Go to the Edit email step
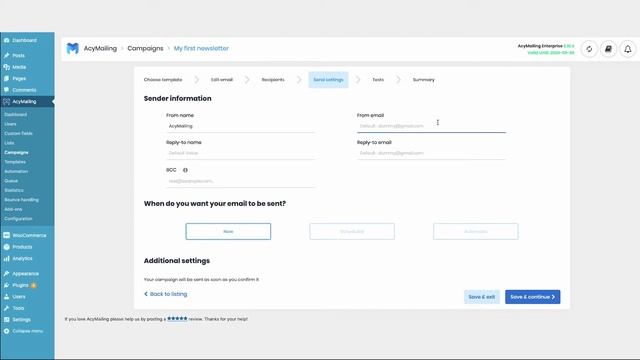The height and width of the screenshot is (360, 640). pos(222,80)
